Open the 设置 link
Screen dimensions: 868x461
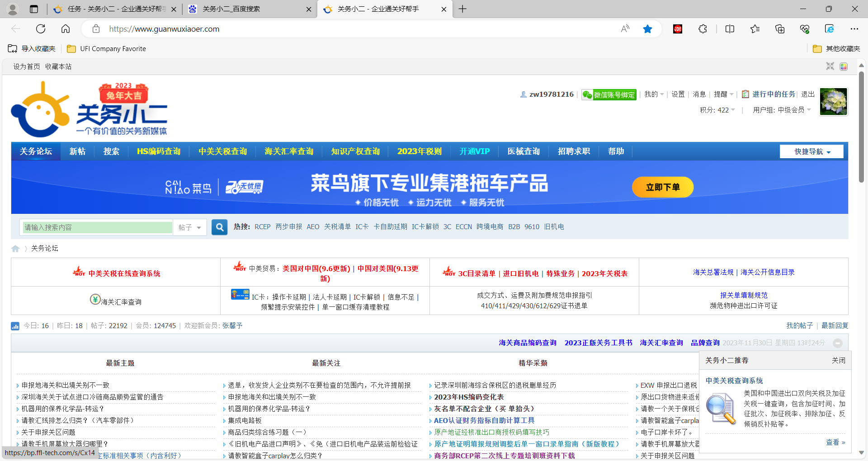(678, 94)
